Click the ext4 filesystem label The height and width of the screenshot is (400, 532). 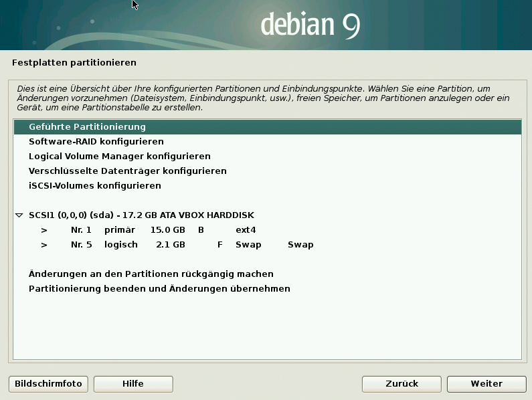246,230
